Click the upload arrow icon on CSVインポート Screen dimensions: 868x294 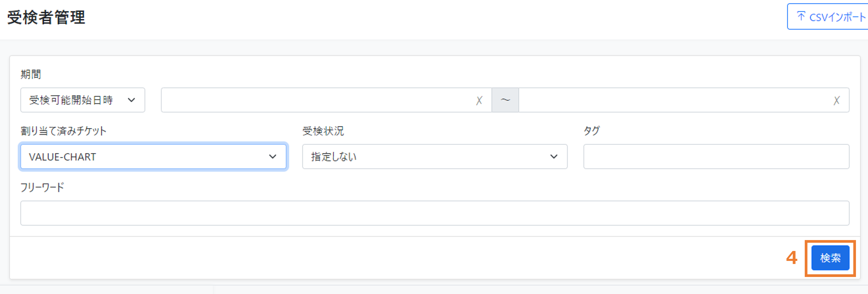coord(801,16)
